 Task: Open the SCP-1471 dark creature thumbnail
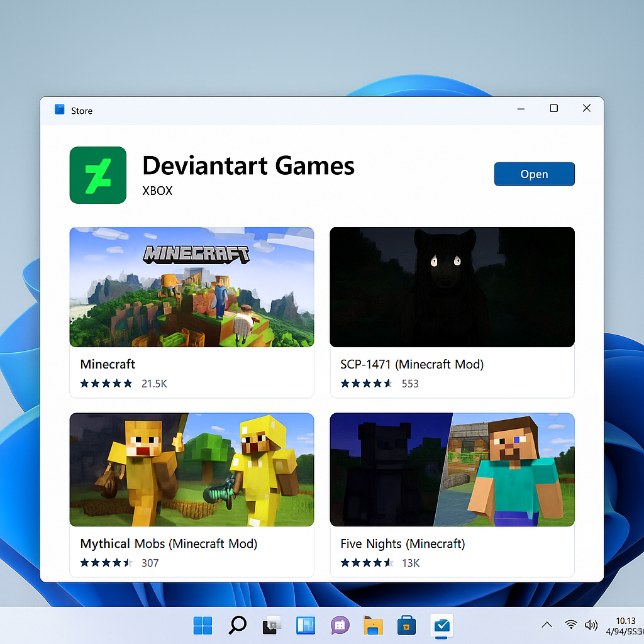point(452,287)
